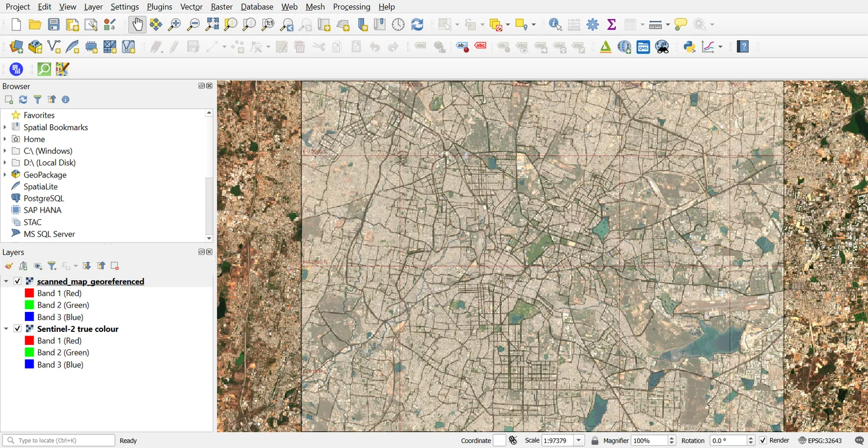The width and height of the screenshot is (868, 448).
Task: Open Temporal Controller clock icon
Action: (398, 24)
